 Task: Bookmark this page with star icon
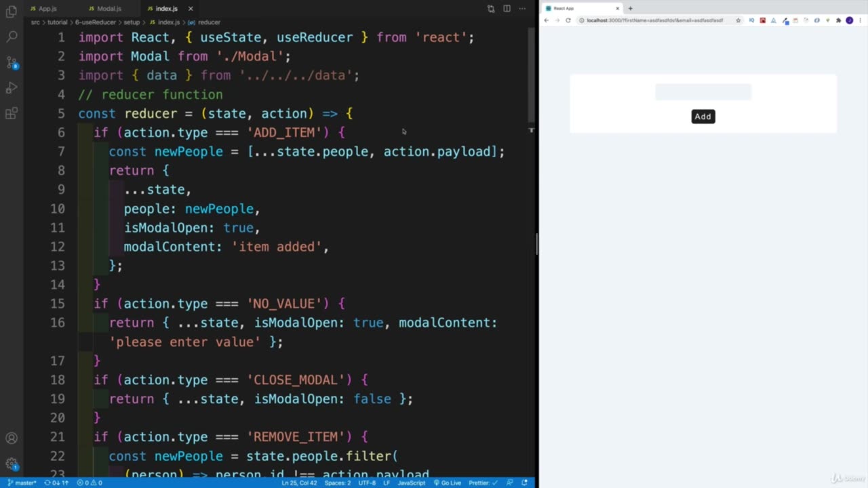click(738, 20)
